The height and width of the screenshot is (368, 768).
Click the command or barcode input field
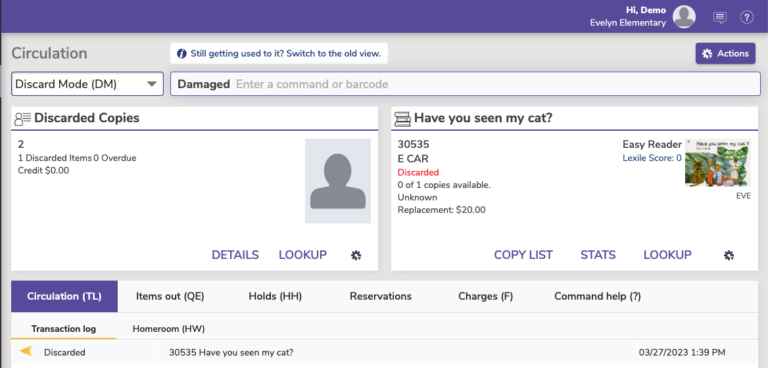(465, 84)
